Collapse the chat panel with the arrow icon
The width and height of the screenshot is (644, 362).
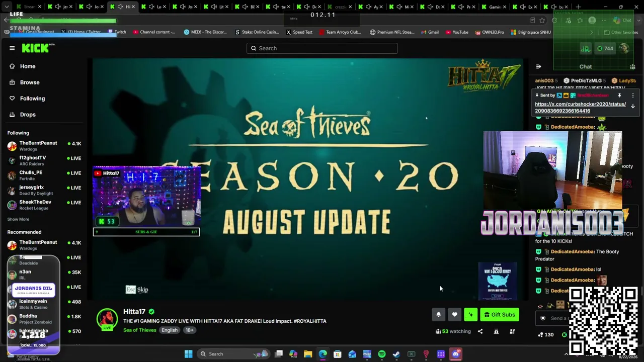coord(538,66)
